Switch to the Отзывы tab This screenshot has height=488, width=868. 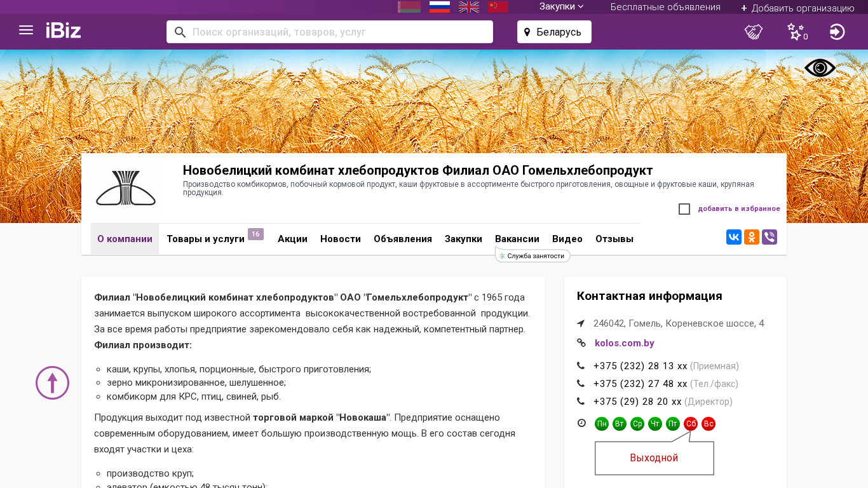click(x=614, y=239)
